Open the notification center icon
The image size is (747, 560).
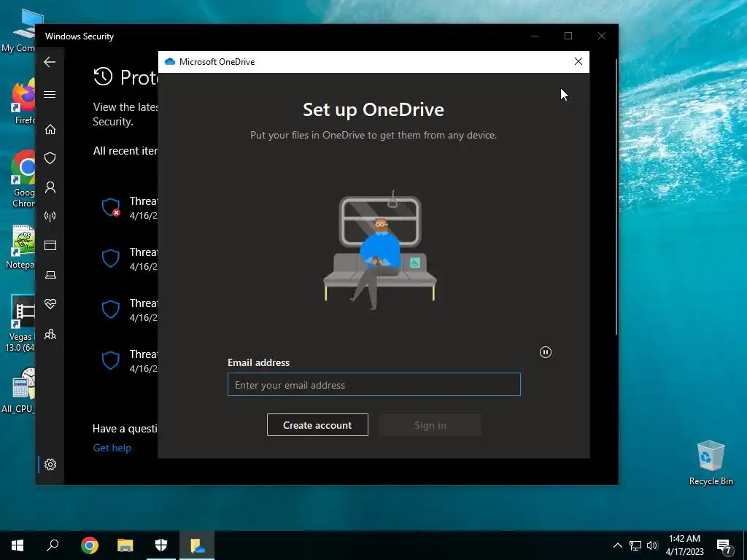(724, 546)
